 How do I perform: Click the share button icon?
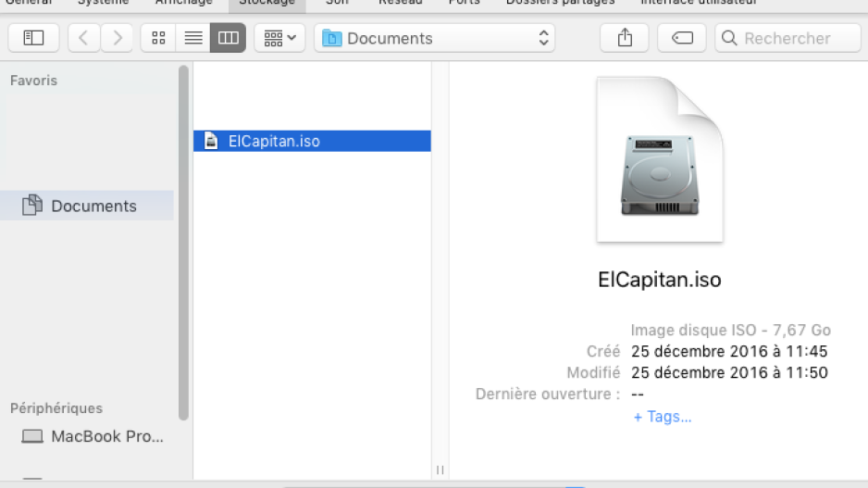click(625, 38)
